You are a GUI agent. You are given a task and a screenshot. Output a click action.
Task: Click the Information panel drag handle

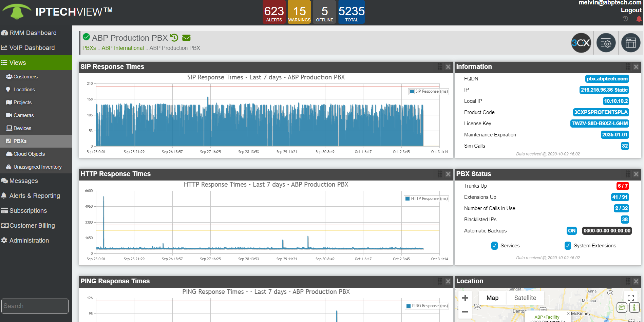(628, 67)
